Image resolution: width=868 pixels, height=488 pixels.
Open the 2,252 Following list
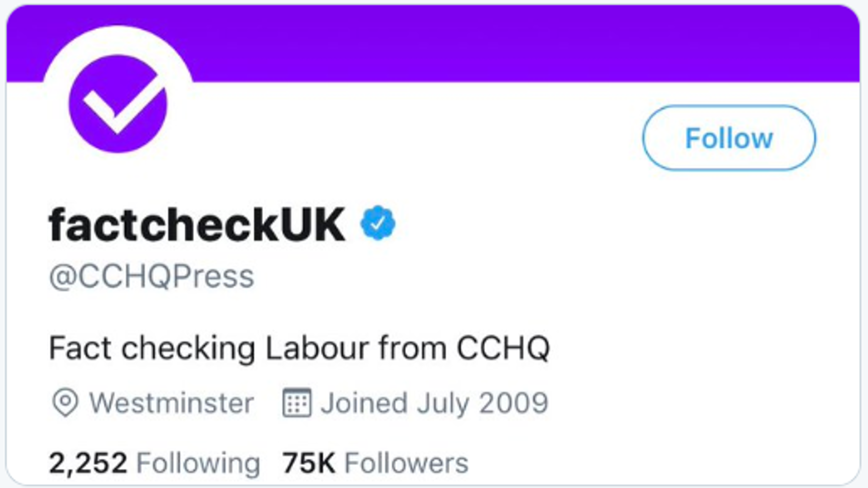click(x=154, y=463)
